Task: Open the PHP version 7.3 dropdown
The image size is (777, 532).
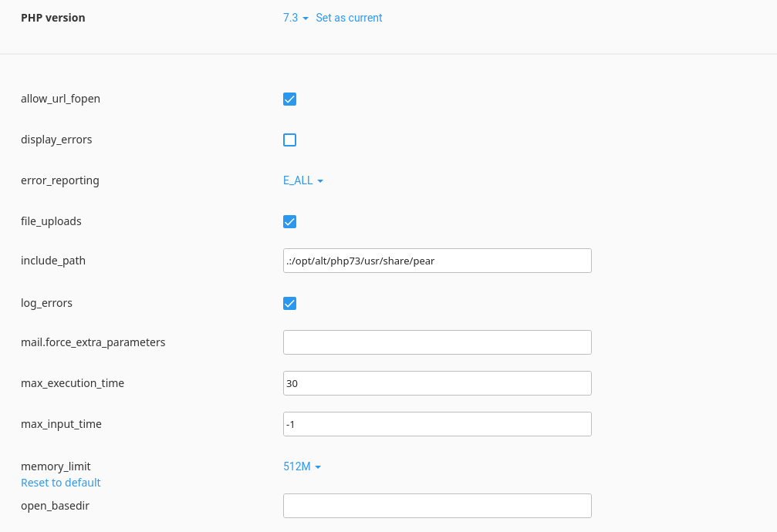Action: pyautogui.click(x=296, y=18)
